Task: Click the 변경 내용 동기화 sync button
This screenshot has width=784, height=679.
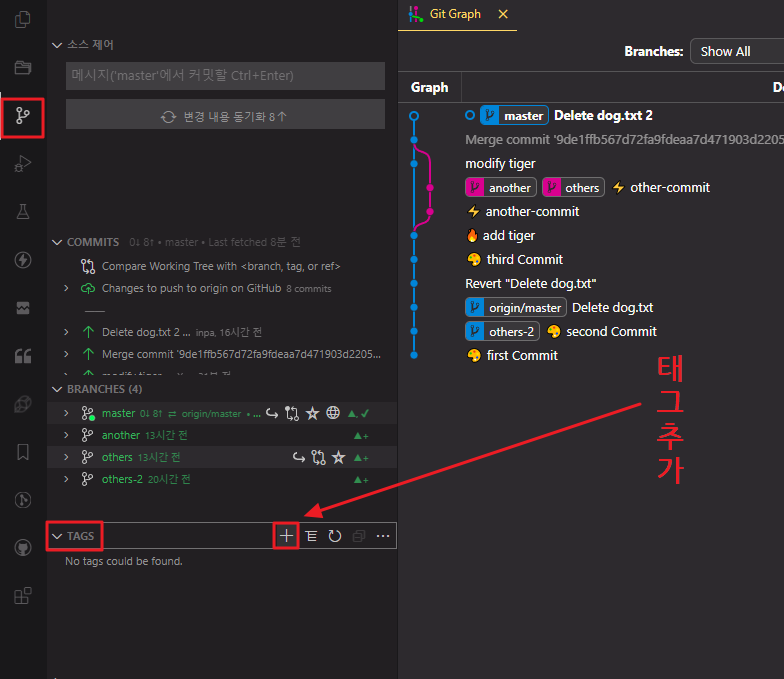Action: [x=226, y=116]
